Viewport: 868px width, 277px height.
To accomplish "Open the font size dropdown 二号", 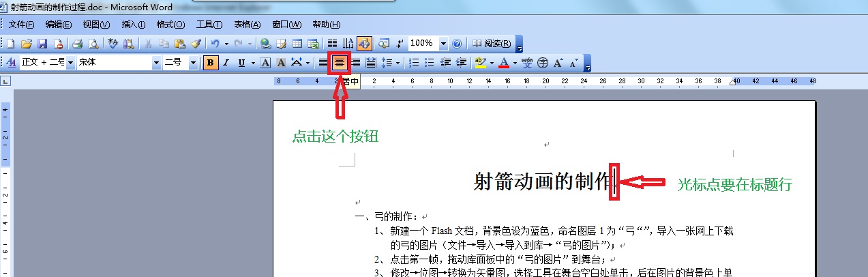I will click(x=193, y=63).
